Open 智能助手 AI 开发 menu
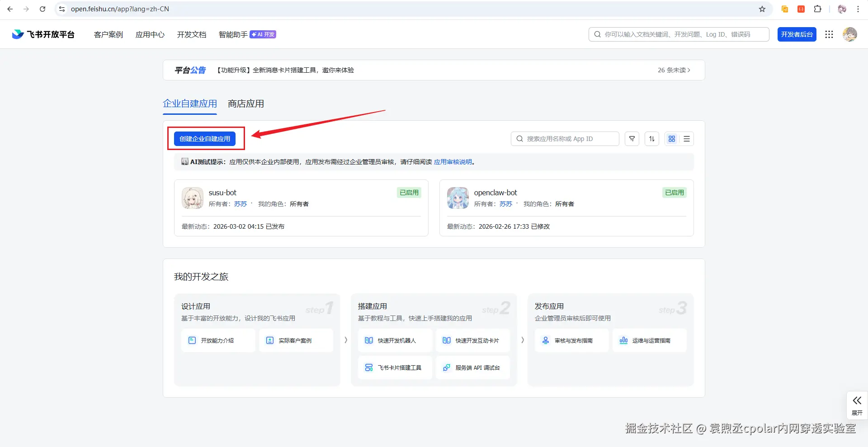 click(247, 34)
